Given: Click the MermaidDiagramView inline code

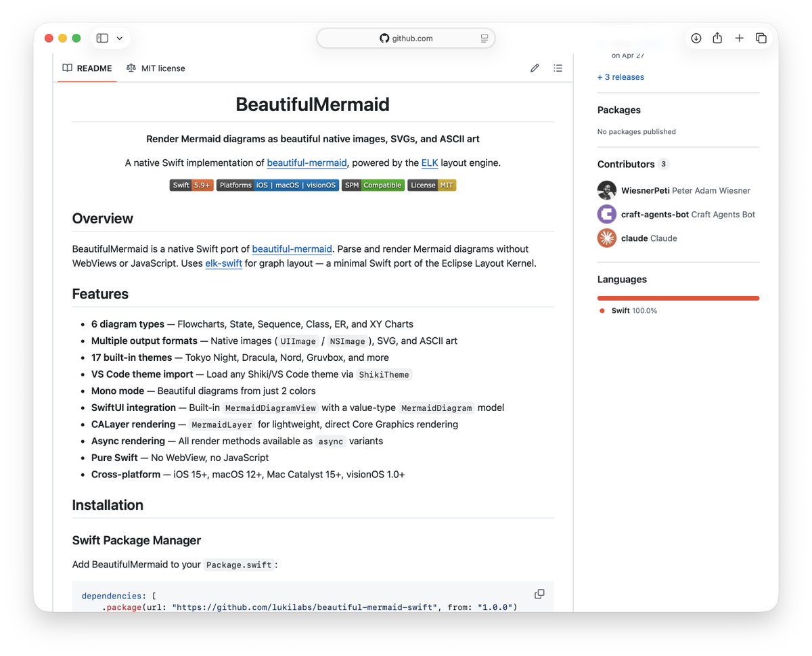Looking at the screenshot, I should coord(271,408).
